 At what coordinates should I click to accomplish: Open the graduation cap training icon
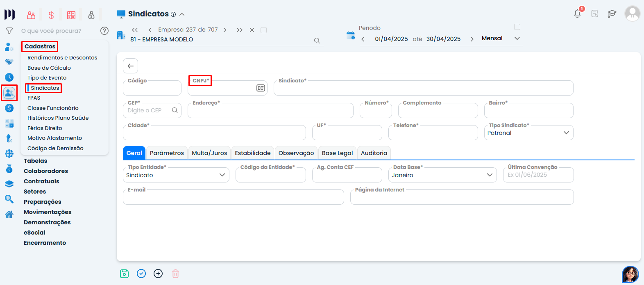tap(612, 14)
